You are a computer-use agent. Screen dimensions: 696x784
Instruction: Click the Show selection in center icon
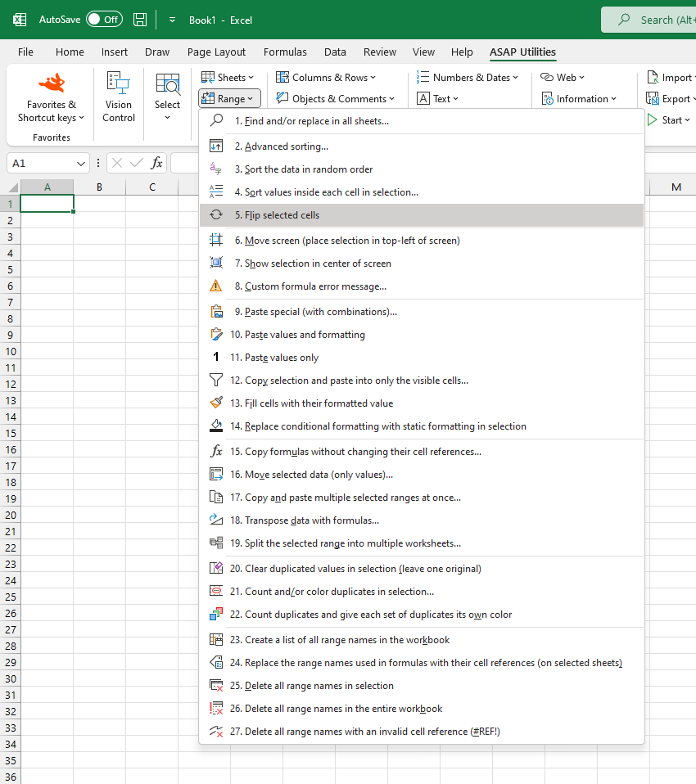click(216, 263)
